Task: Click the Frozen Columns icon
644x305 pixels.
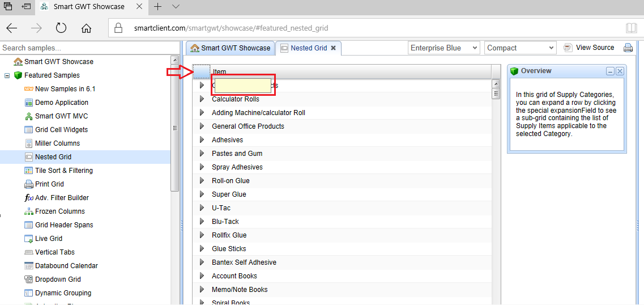Action: pos(29,211)
